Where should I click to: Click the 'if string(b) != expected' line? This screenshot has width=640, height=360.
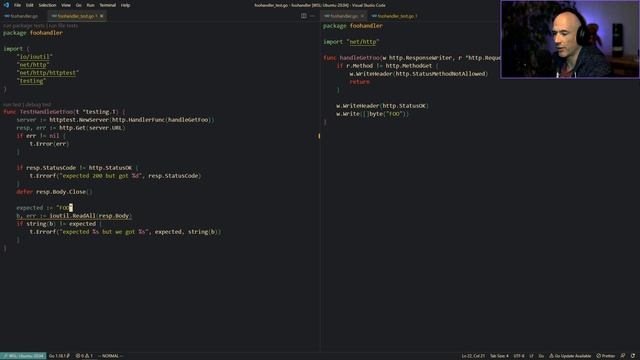coord(59,224)
